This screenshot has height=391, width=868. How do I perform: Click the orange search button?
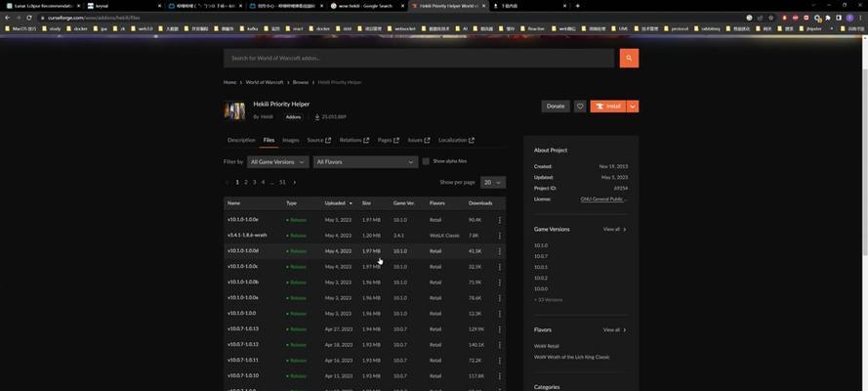click(629, 58)
